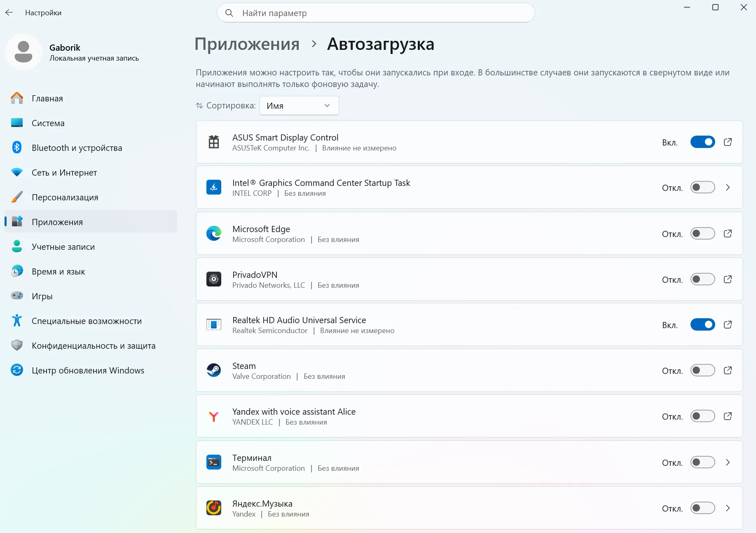
Task: Minimize the Настройки window
Action: point(687,7)
